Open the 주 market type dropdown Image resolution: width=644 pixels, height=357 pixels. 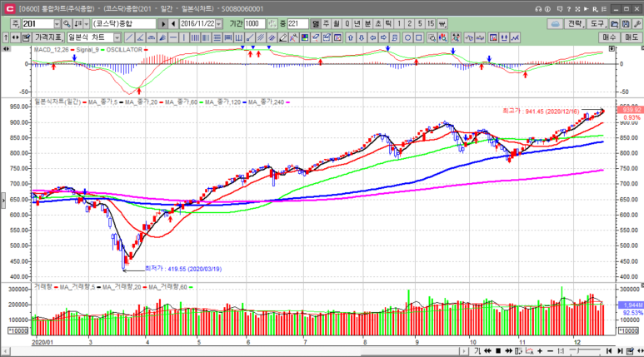pyautogui.click(x=16, y=24)
